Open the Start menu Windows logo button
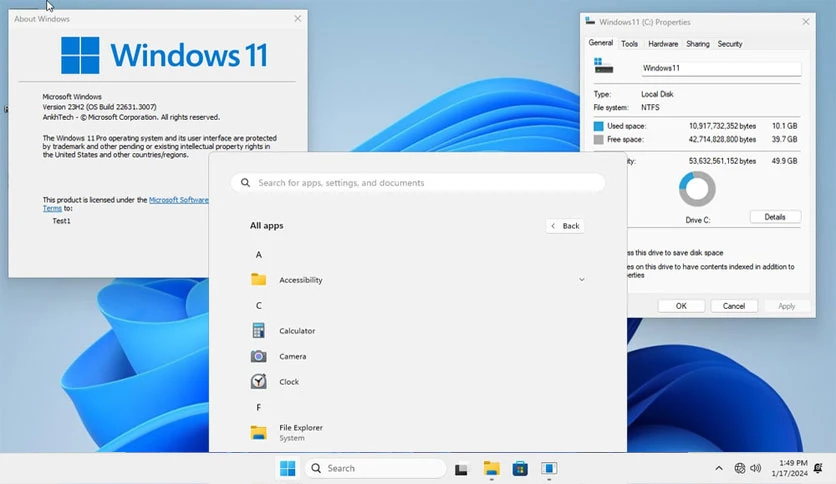The image size is (836, 484). coord(287,468)
